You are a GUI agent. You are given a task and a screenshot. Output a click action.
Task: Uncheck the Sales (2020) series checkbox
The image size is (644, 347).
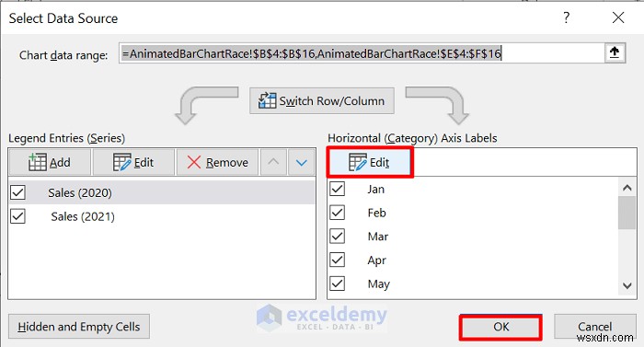click(x=18, y=192)
